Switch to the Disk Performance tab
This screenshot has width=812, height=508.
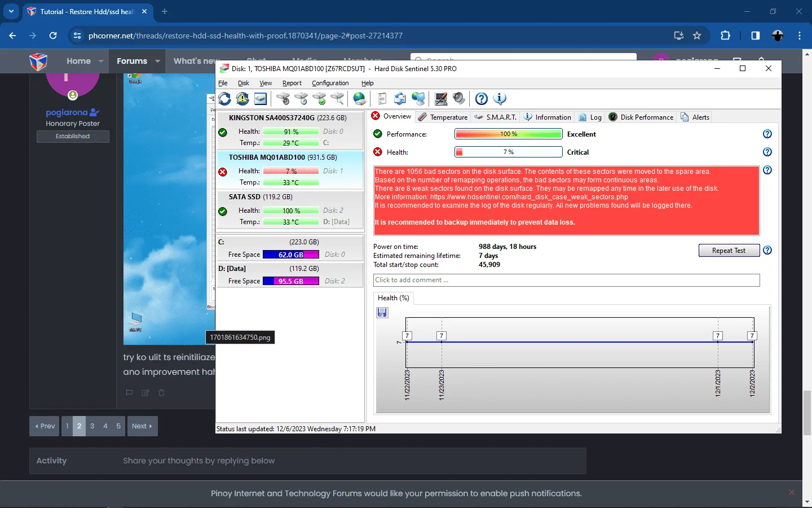coord(641,117)
